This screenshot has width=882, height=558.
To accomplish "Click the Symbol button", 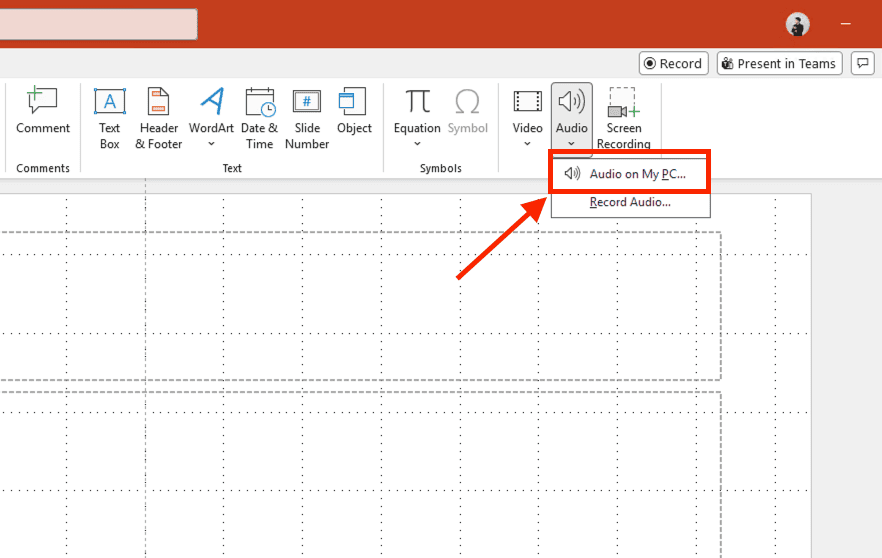I will [x=467, y=111].
